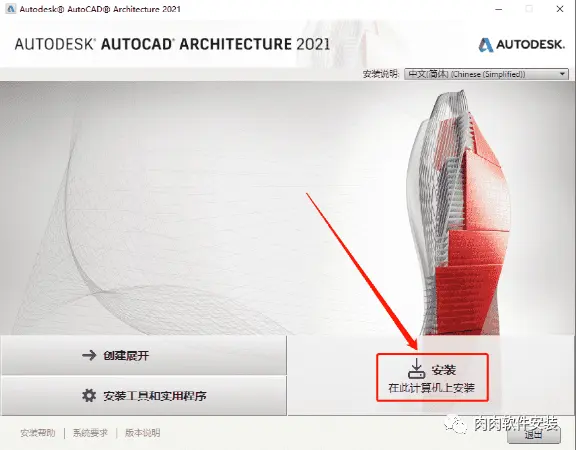Click the Autodesk logo at top right
This screenshot has height=450, width=576.
[521, 45]
